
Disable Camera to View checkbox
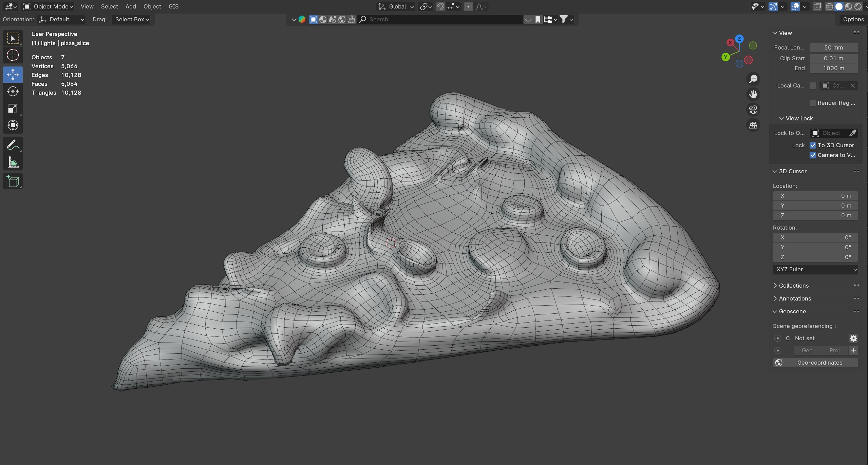(x=813, y=155)
